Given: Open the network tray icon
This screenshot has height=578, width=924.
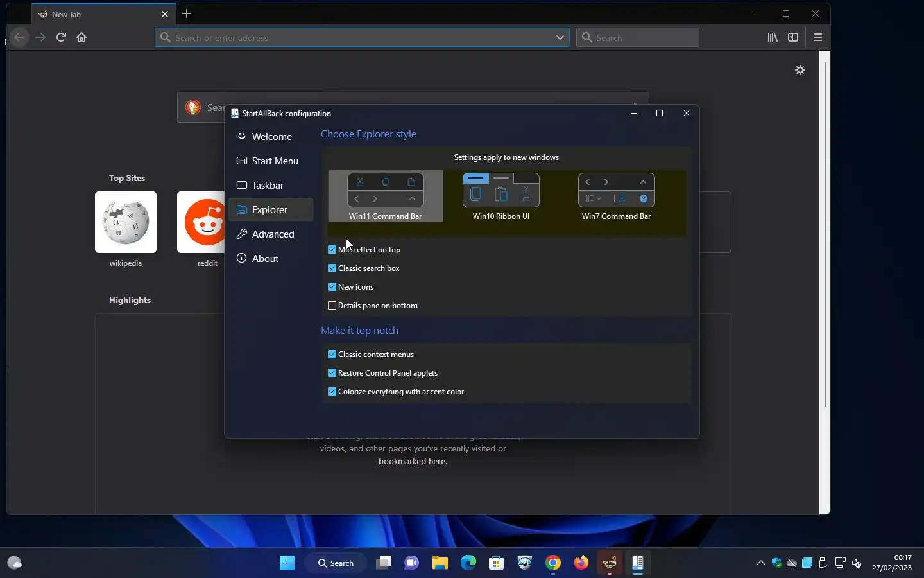Looking at the screenshot, I should pos(841,563).
